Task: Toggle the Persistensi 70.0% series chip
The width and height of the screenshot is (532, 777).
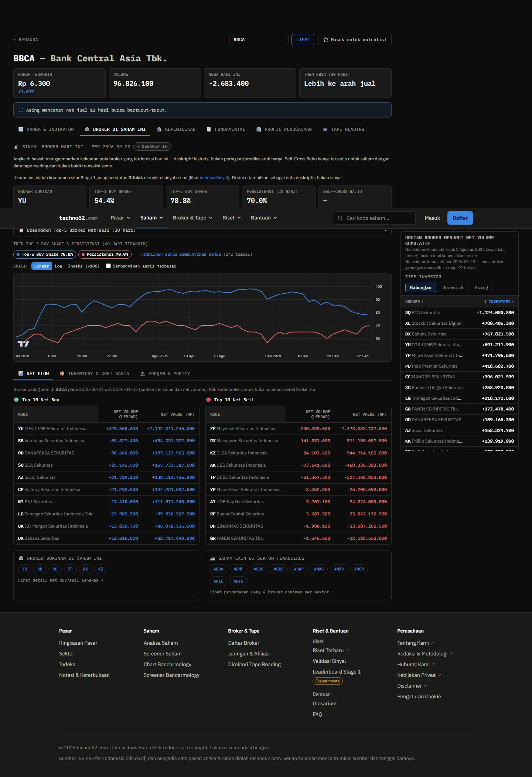Action: point(105,254)
